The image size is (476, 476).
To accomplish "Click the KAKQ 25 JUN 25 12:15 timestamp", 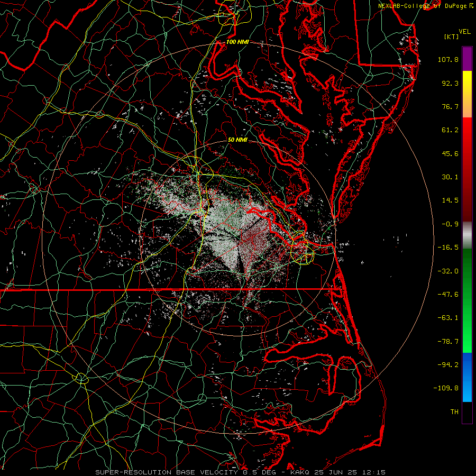I will (x=338, y=472).
